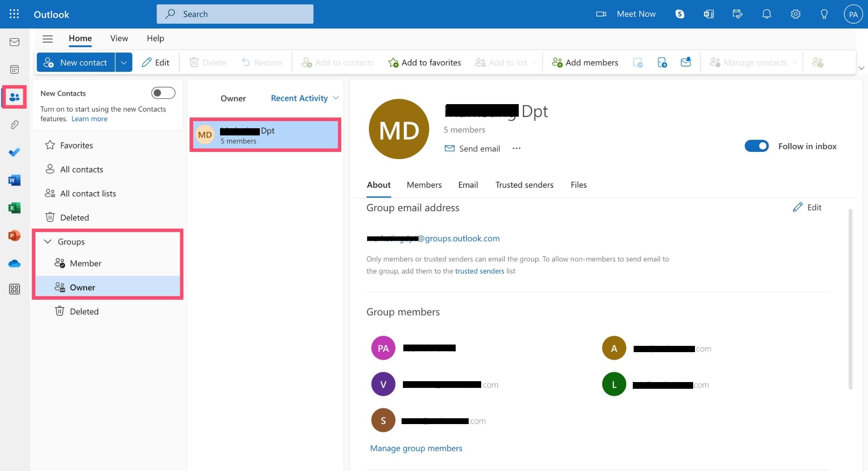868x471 pixels.
Task: Open Owner under Groups
Action: 107,287
